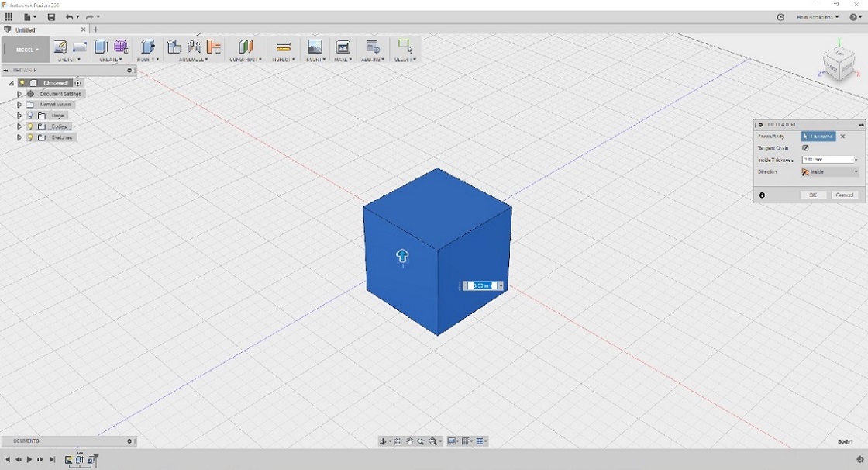The image size is (868, 470).
Task: Open the Direction Inside dropdown
Action: pos(830,172)
